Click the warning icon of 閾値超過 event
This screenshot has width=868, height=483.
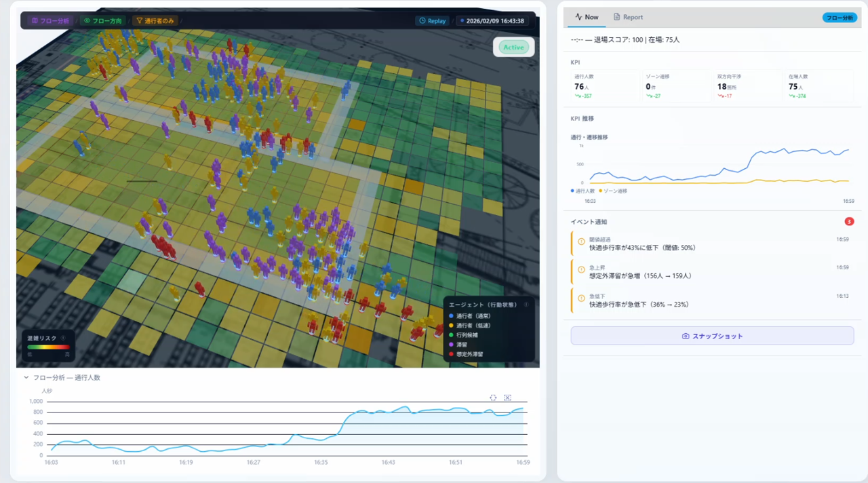click(x=581, y=241)
